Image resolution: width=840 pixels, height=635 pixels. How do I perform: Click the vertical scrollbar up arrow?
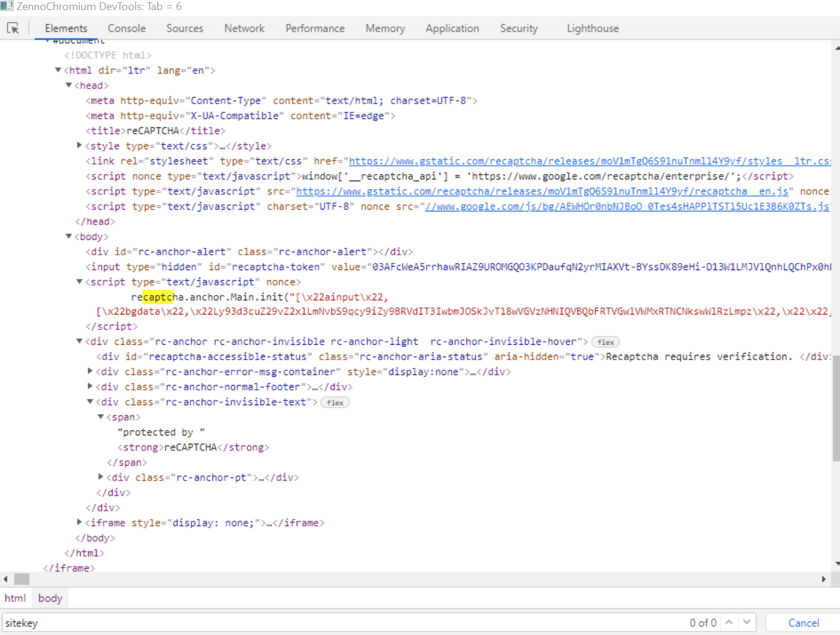pos(836,47)
